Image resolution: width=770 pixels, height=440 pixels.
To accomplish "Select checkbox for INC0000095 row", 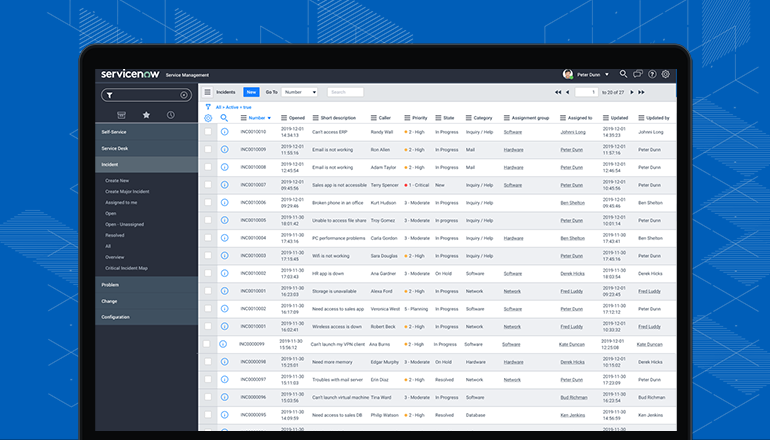I will pos(208,414).
